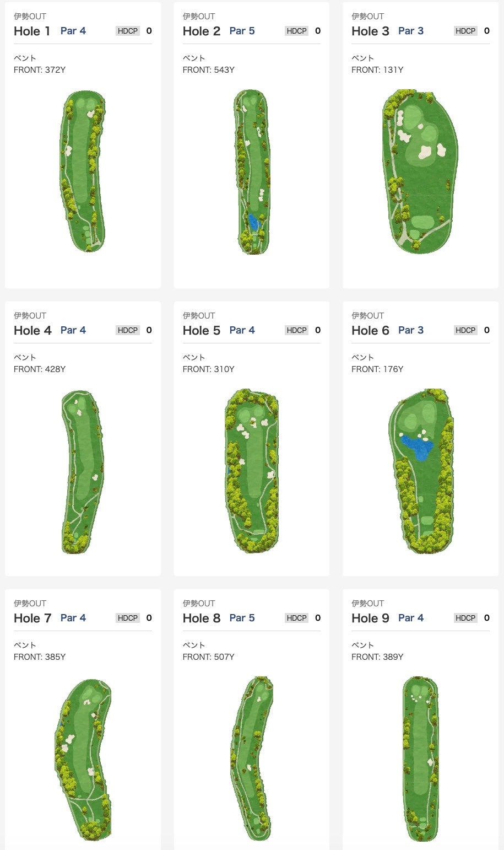The image size is (504, 850).
Task: Open the Hole 6 map with pond
Action: [421, 471]
